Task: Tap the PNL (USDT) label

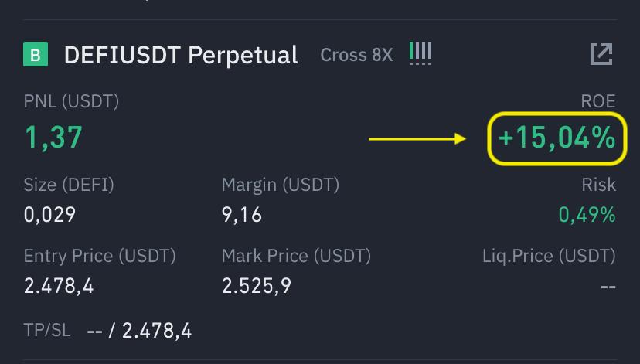Action: [x=71, y=101]
